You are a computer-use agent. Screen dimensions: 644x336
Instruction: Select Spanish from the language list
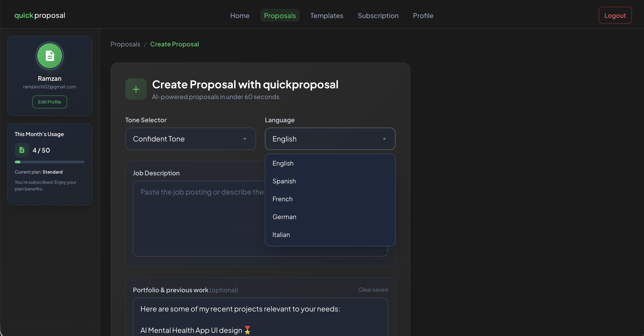coord(284,181)
